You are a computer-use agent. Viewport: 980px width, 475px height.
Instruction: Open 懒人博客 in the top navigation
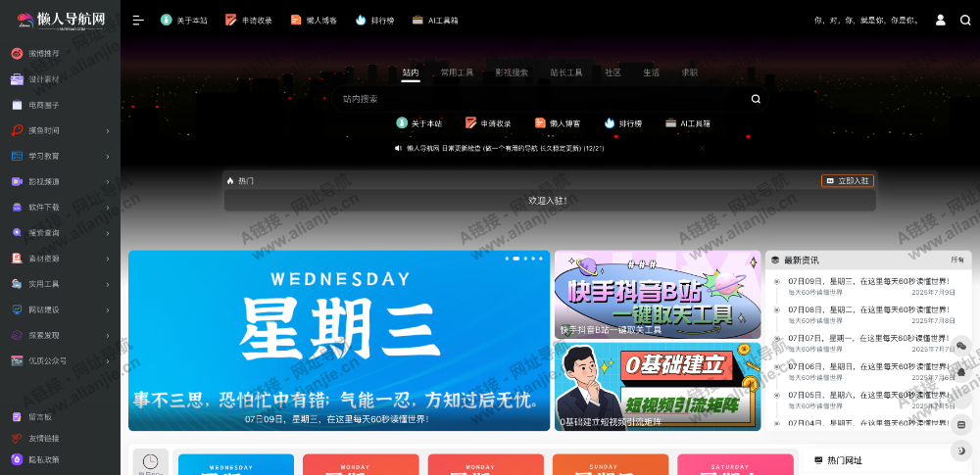[x=314, y=20]
